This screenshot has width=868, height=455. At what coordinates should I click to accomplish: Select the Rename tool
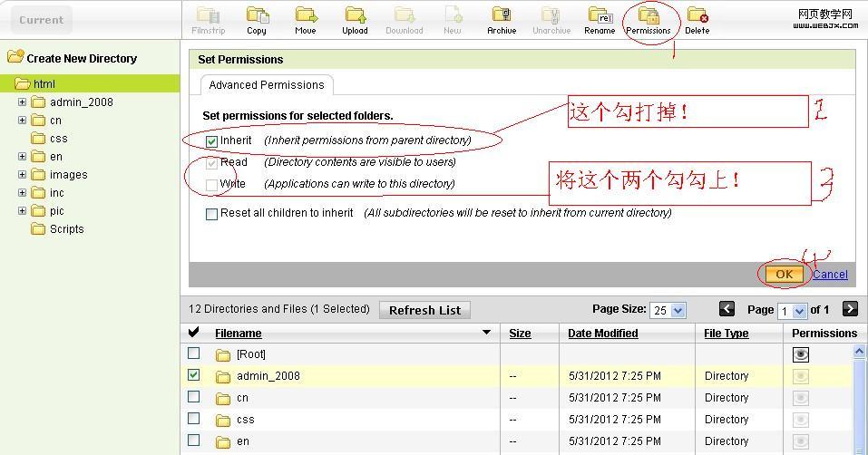pos(600,16)
